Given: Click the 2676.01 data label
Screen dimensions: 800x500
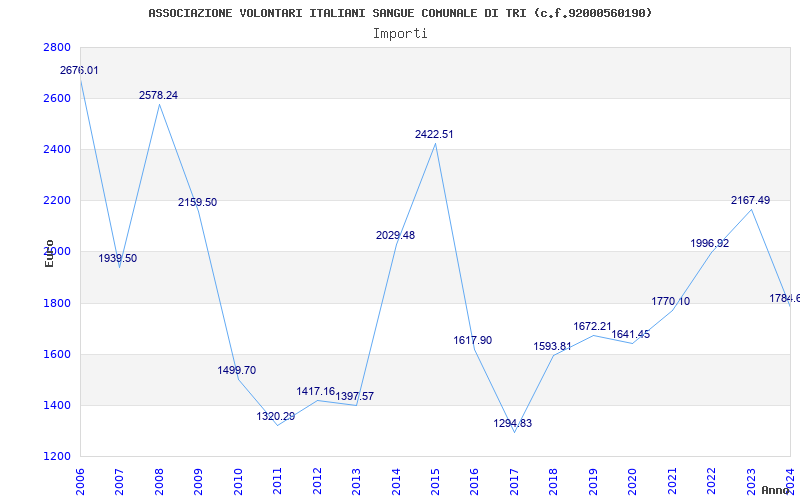Looking at the screenshot, I should point(79,70).
